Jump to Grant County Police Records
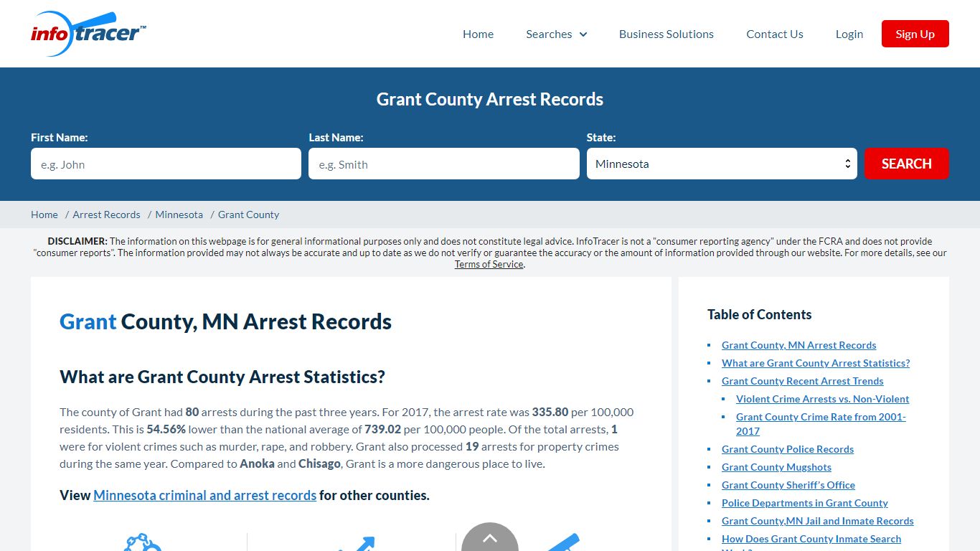 pos(788,449)
